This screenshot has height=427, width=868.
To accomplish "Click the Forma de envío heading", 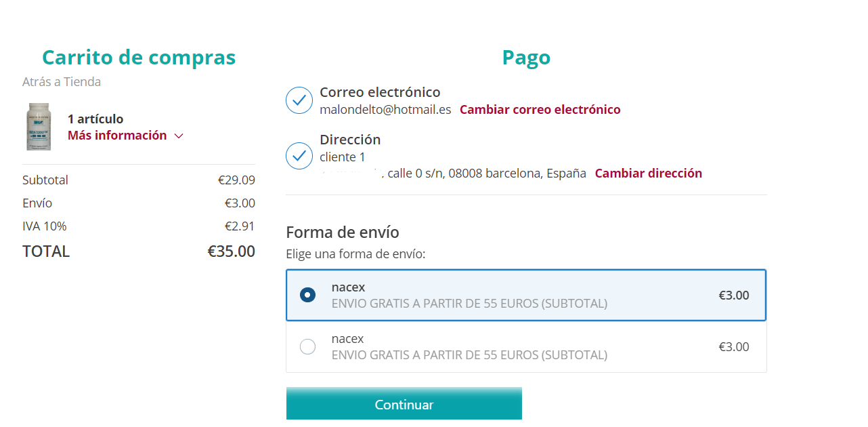I will coord(343,232).
